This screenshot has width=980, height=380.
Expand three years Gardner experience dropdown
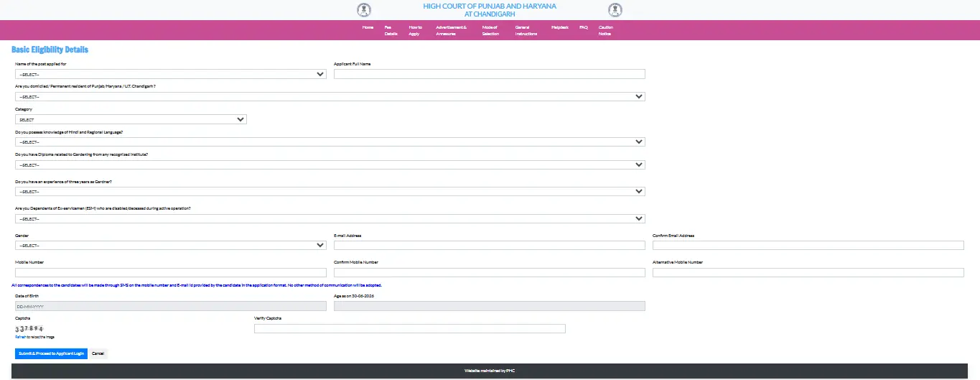[x=330, y=192]
